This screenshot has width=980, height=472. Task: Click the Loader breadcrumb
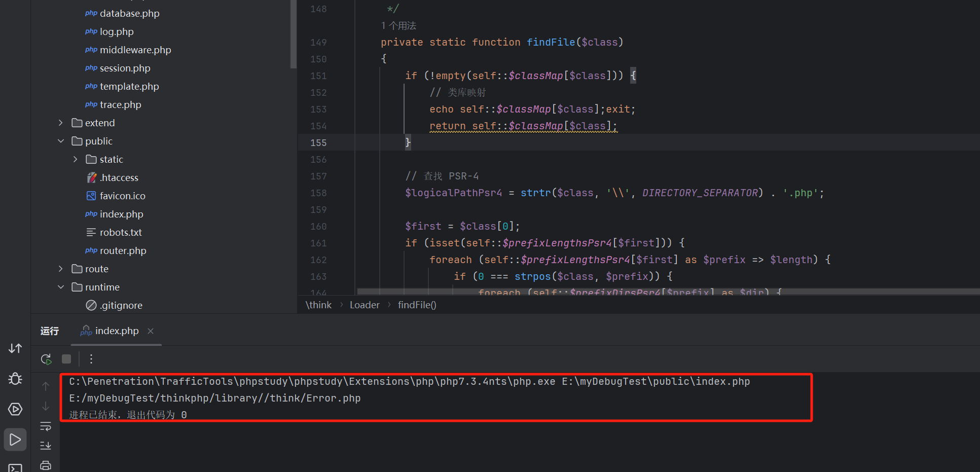[x=365, y=305]
